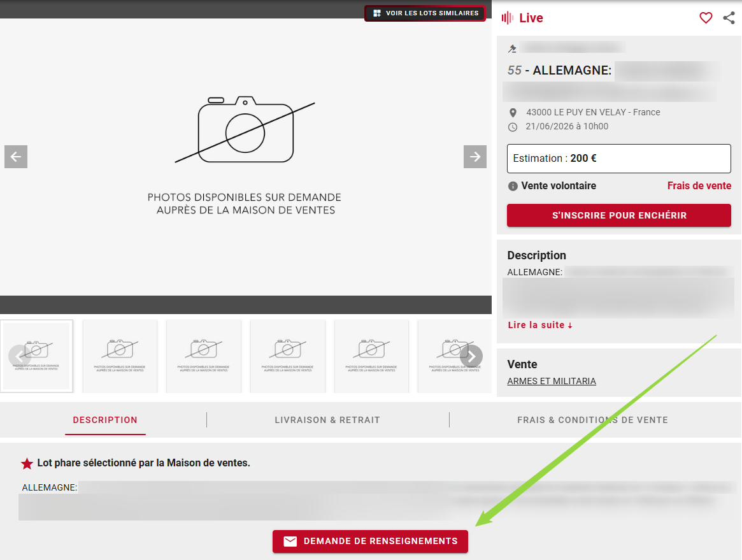This screenshot has width=742, height=560.
Task: Select the third photo thumbnail
Action: (204, 356)
